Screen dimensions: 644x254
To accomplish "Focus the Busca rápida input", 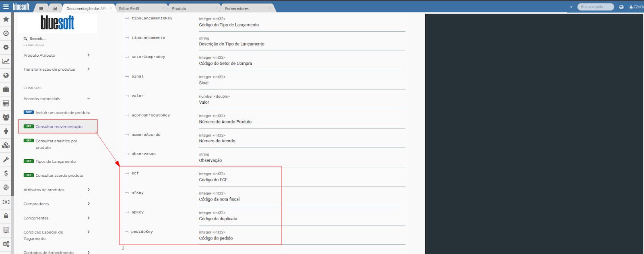I will (596, 7).
